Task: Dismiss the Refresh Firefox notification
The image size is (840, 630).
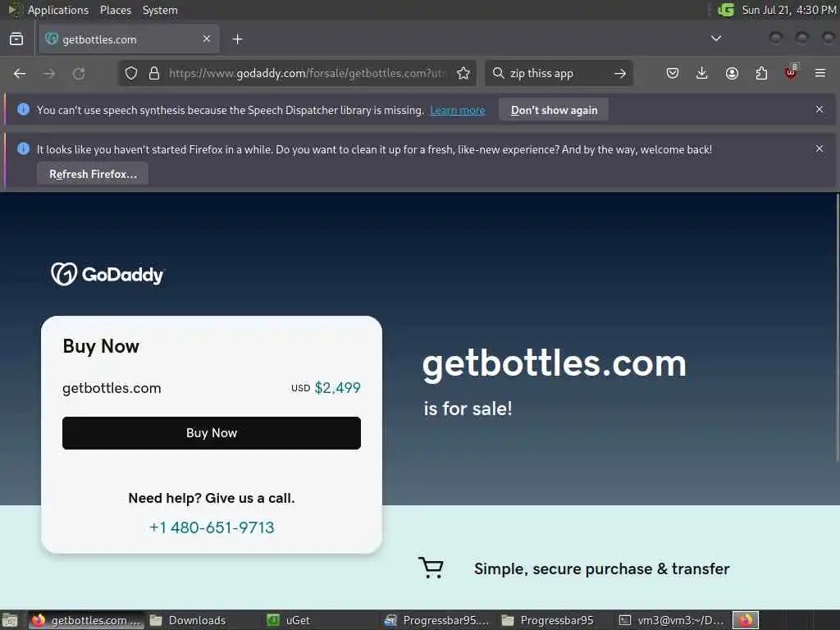Action: click(x=819, y=148)
